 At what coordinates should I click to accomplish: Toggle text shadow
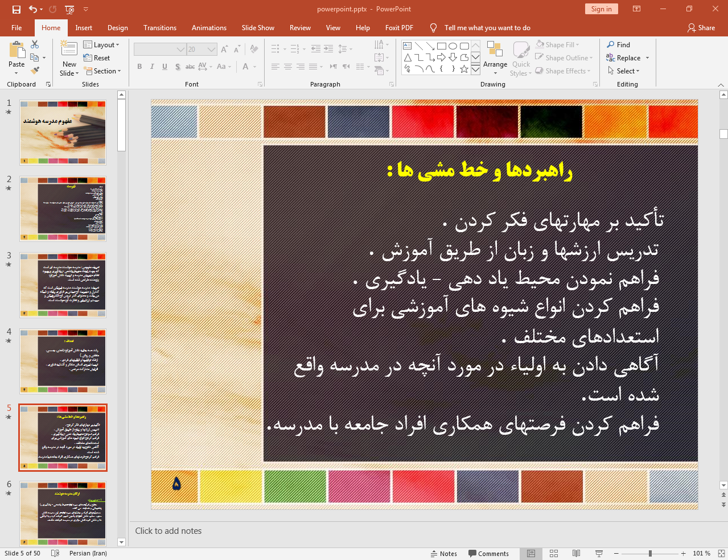pos(178,67)
